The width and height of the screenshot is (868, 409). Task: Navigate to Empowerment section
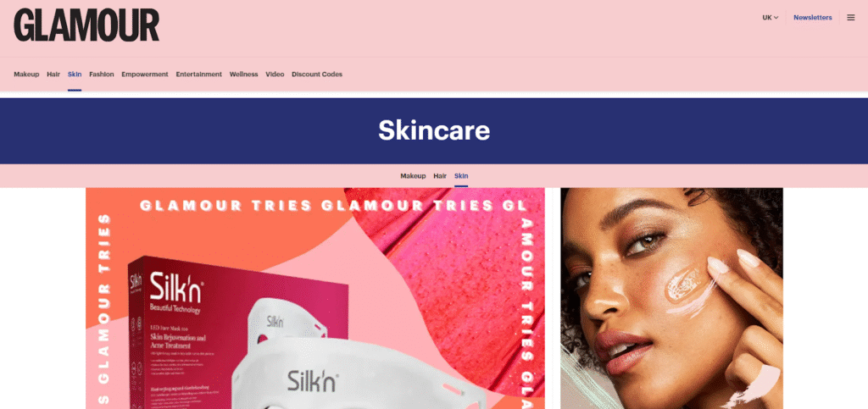[x=144, y=74]
